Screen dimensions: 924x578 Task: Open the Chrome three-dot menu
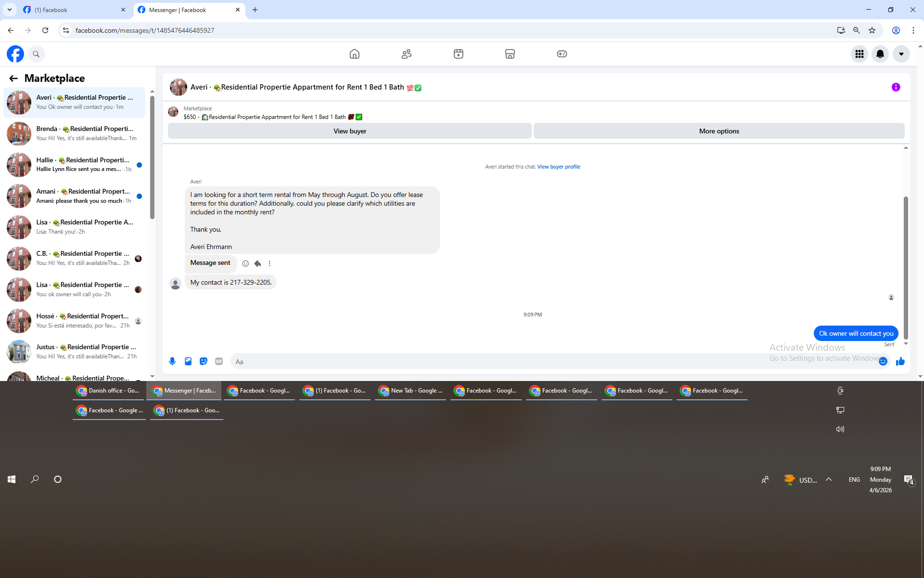pos(913,30)
